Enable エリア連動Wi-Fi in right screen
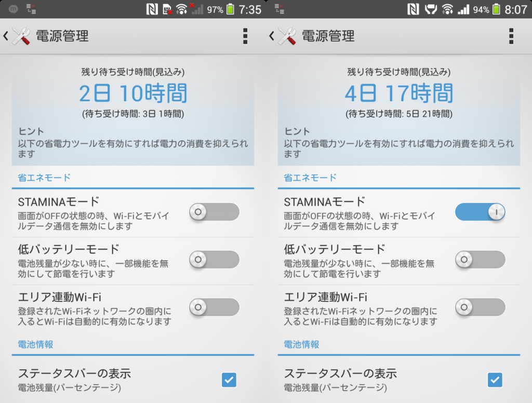This screenshot has width=532, height=403. [x=481, y=307]
